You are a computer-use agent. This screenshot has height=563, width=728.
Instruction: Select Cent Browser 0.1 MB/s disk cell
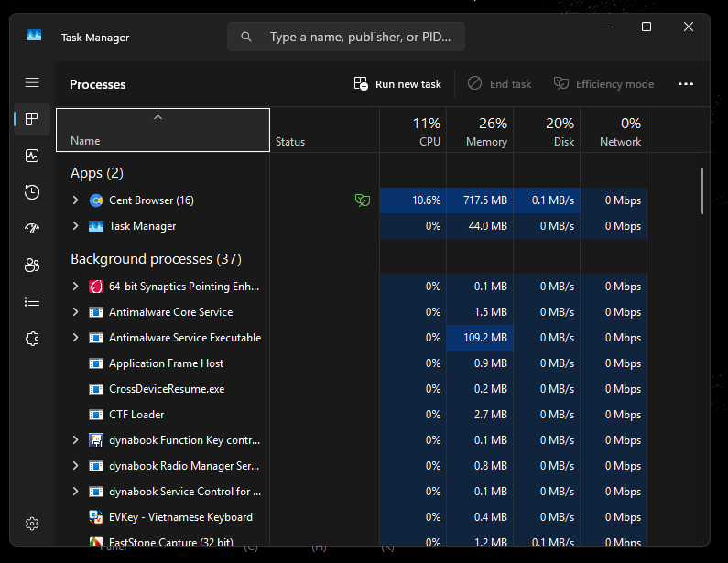(x=547, y=200)
